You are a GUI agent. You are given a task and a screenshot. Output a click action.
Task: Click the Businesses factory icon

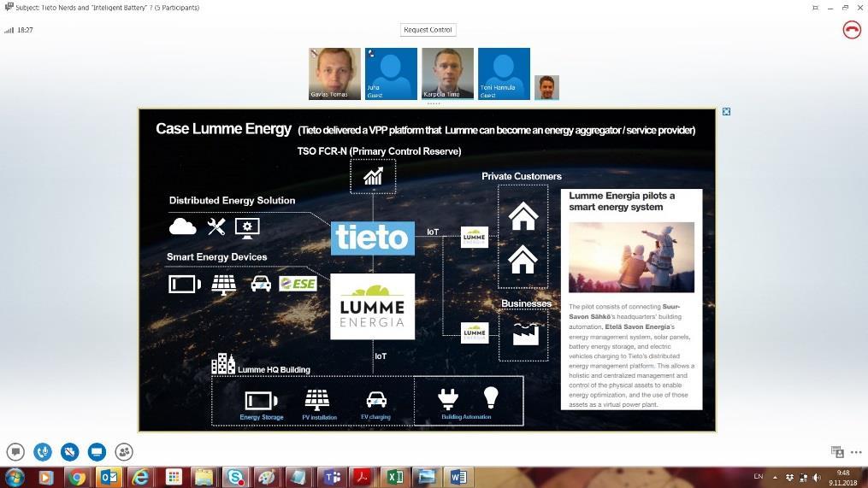pyautogui.click(x=525, y=334)
